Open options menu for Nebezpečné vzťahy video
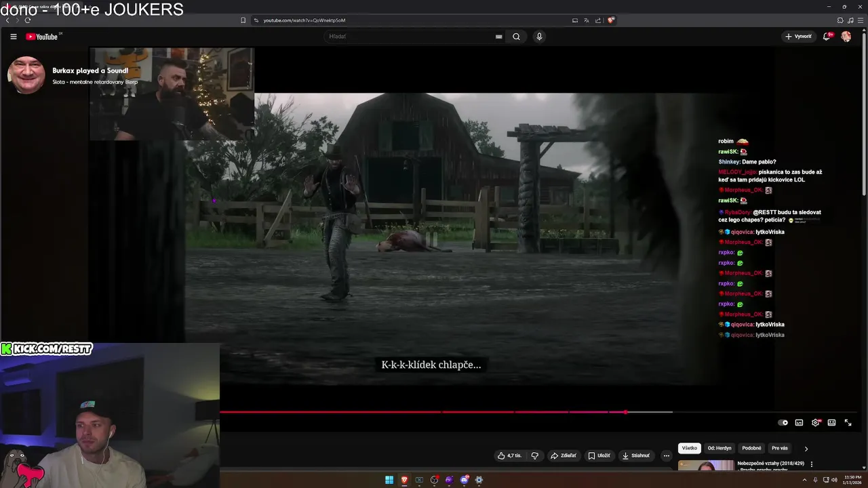Viewport: 868px width, 488px height. point(812,464)
